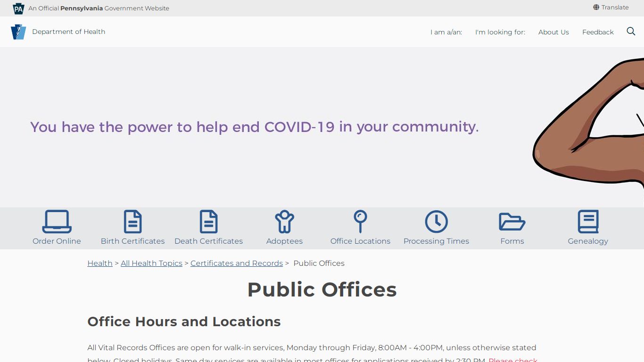Click the Forms open folder icon
The height and width of the screenshot is (362, 644).
512,222
